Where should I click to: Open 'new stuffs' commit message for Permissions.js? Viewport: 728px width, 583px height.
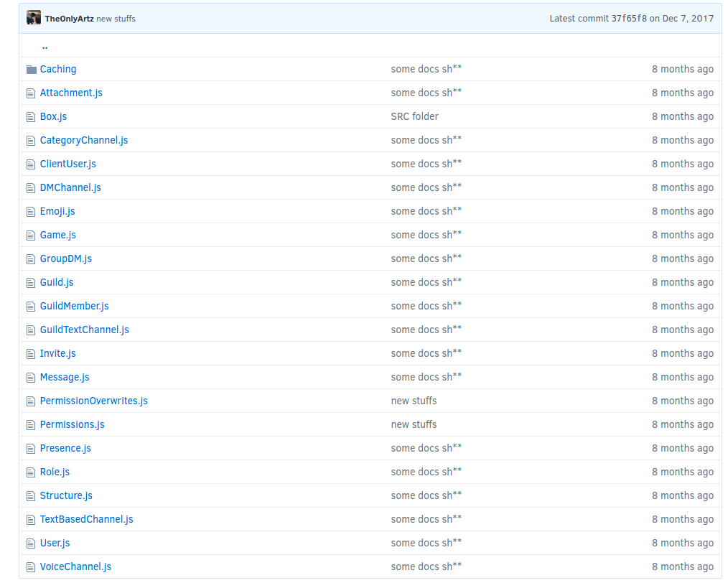click(414, 424)
